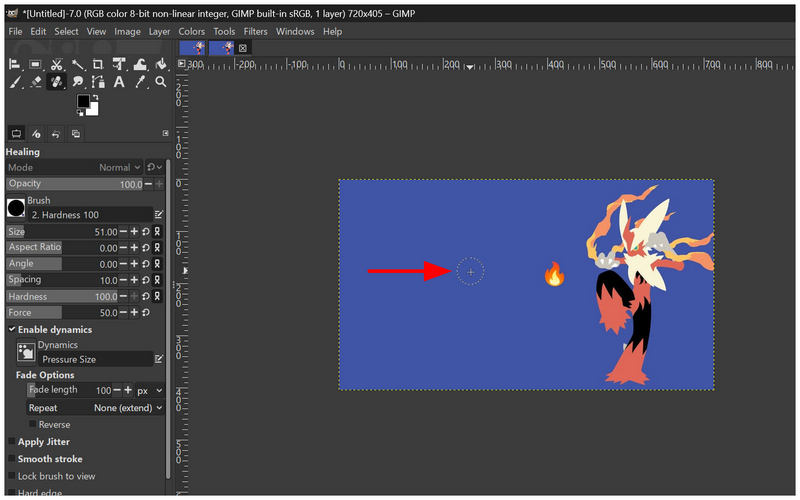The image size is (800, 500).
Task: Open the Tool Options tab
Action: coord(16,134)
